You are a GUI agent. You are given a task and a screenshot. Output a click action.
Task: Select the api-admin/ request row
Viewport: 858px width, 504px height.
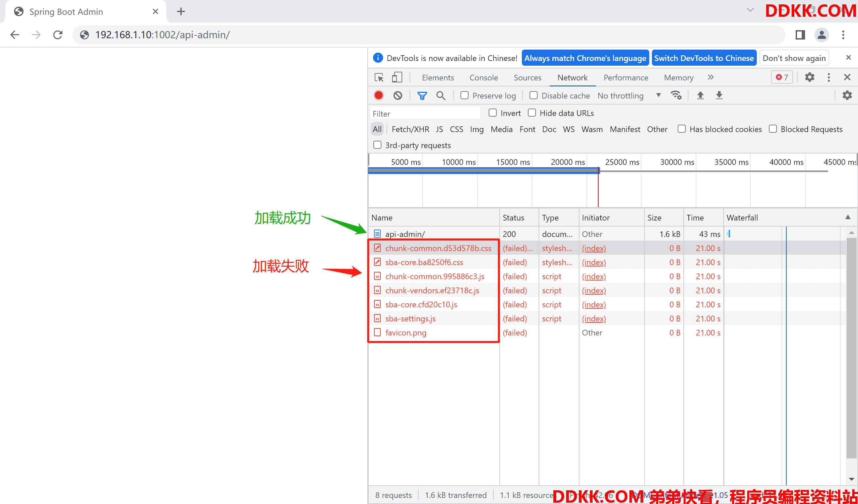607,234
